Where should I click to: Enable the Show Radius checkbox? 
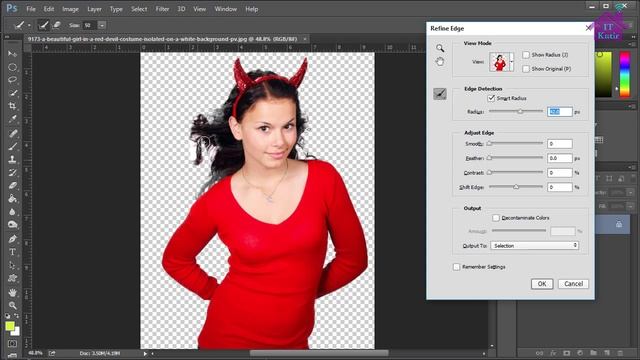pos(526,55)
